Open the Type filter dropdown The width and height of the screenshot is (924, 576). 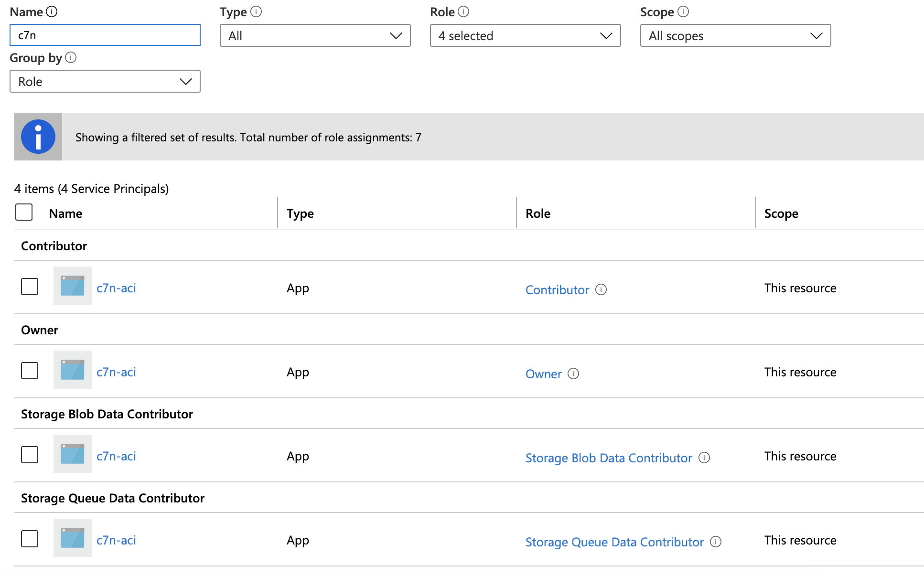click(315, 35)
